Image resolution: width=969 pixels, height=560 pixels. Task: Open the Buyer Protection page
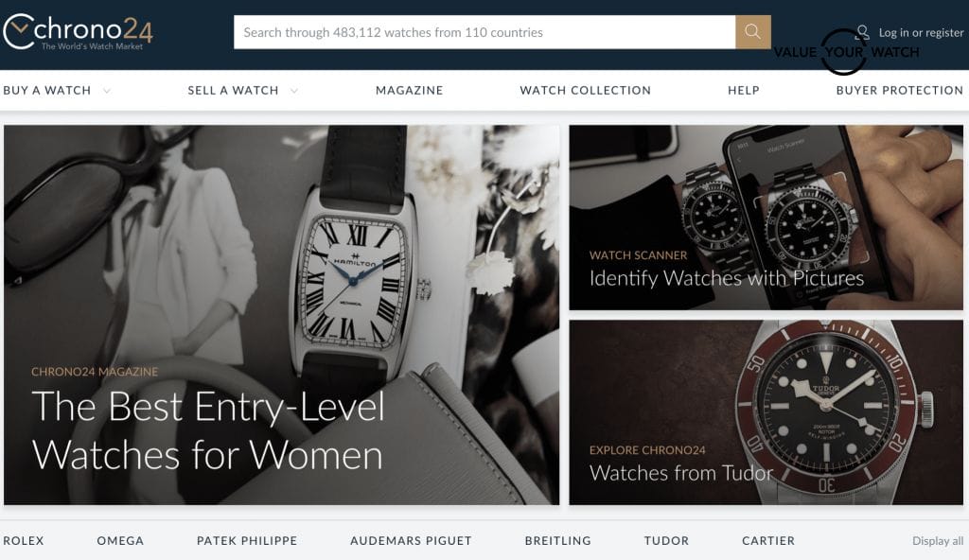click(899, 90)
